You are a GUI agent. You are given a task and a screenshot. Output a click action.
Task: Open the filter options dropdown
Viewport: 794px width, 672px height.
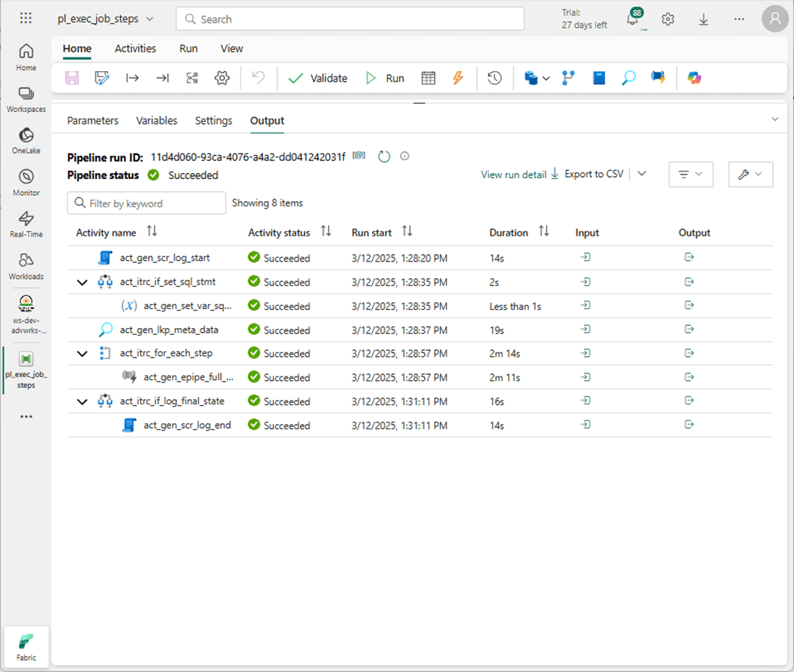coord(690,175)
